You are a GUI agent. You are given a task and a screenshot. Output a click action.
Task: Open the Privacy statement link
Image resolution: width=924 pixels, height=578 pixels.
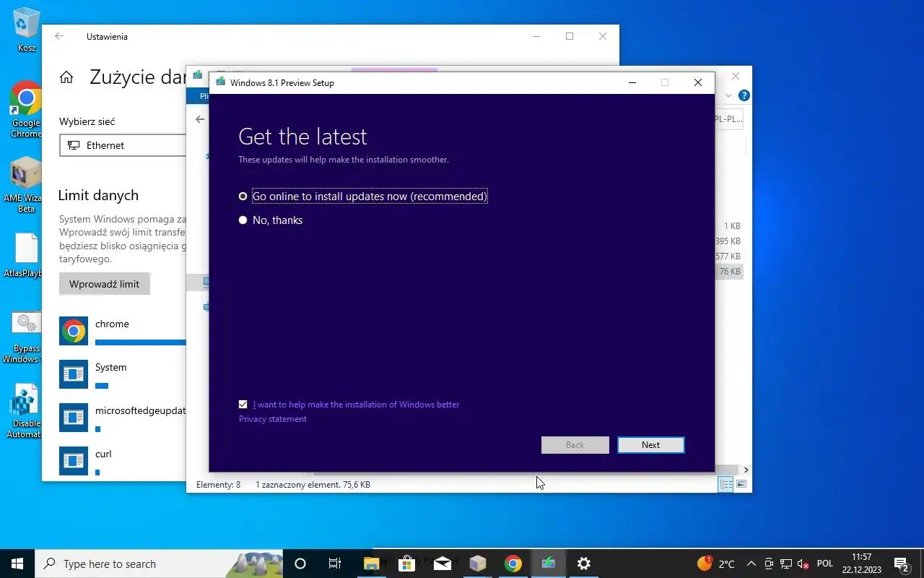pos(273,419)
